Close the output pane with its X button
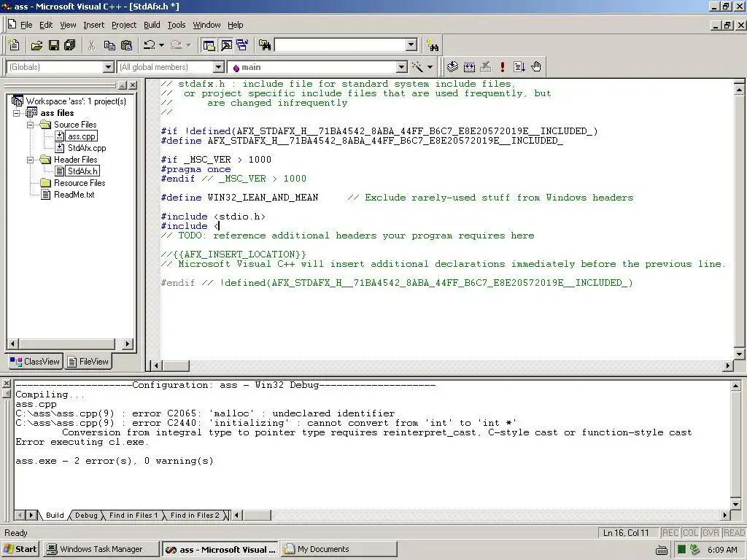Viewport: 747px width, 560px height. coord(6,384)
